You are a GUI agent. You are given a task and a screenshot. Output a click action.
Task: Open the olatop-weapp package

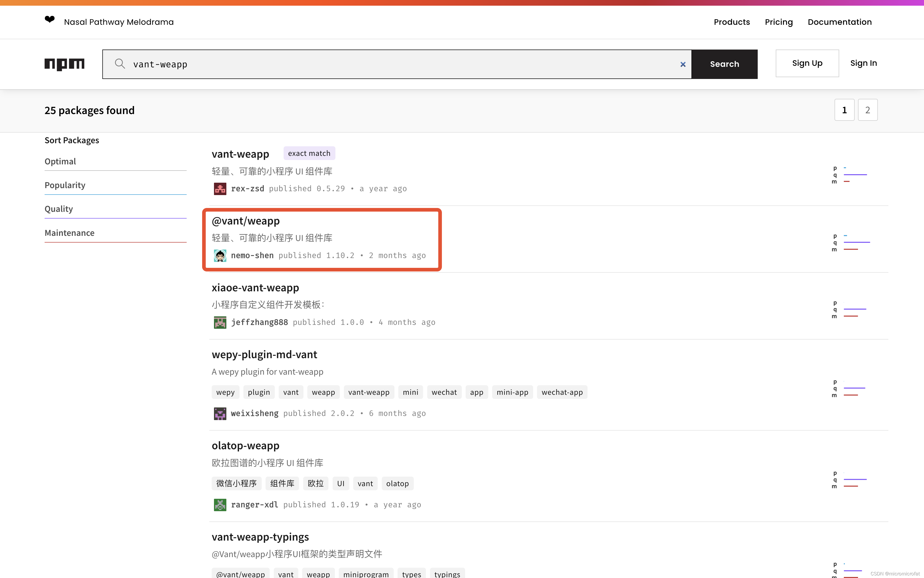click(x=245, y=446)
